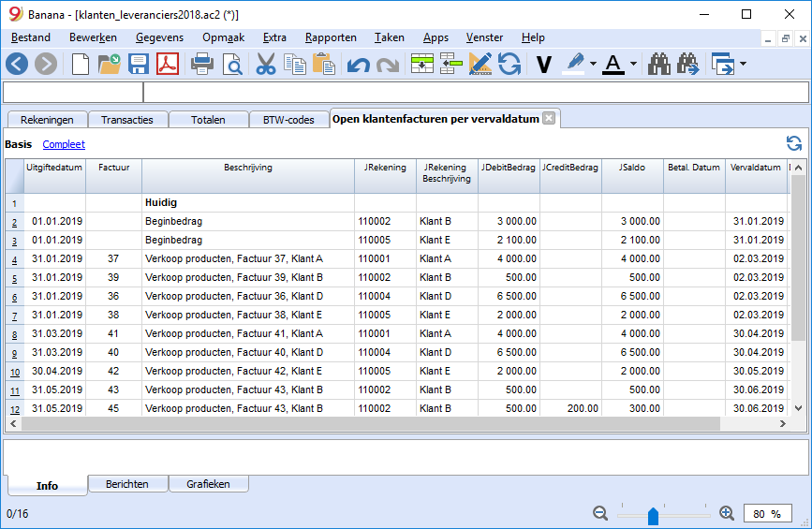812x529 pixels.
Task: Switch to the Rekeningen tab
Action: 47,120
